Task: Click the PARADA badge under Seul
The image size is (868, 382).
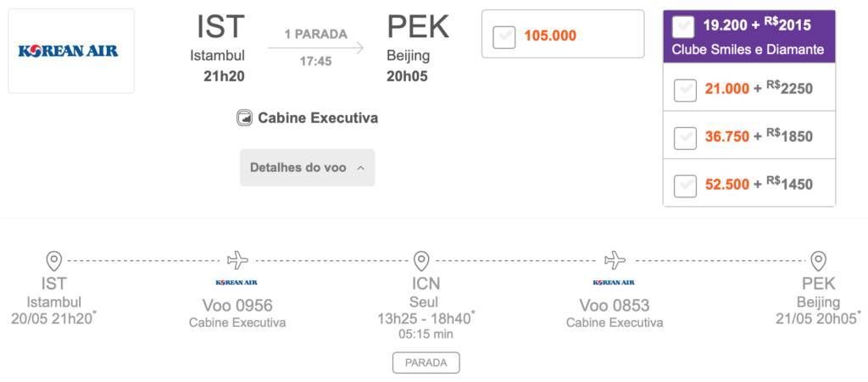Action: tap(426, 363)
